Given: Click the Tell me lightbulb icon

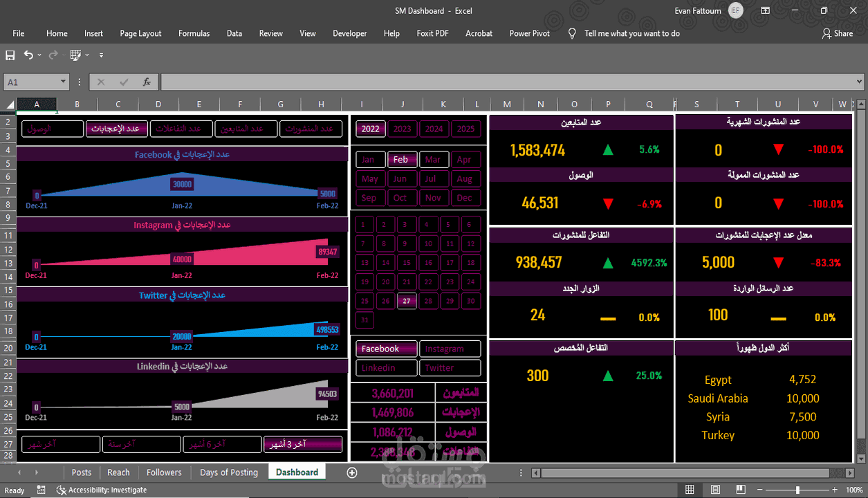Looking at the screenshot, I should pos(572,33).
